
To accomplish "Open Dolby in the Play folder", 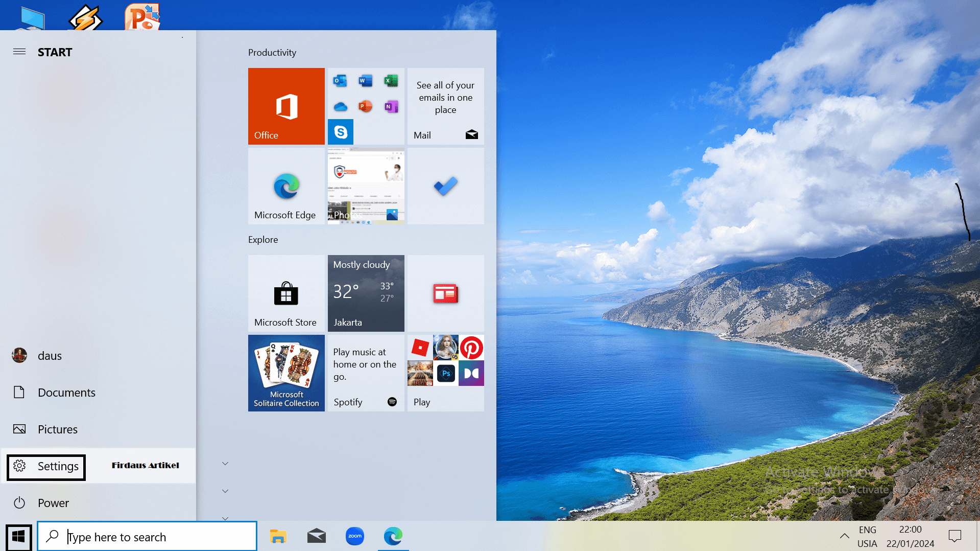I will (x=471, y=373).
